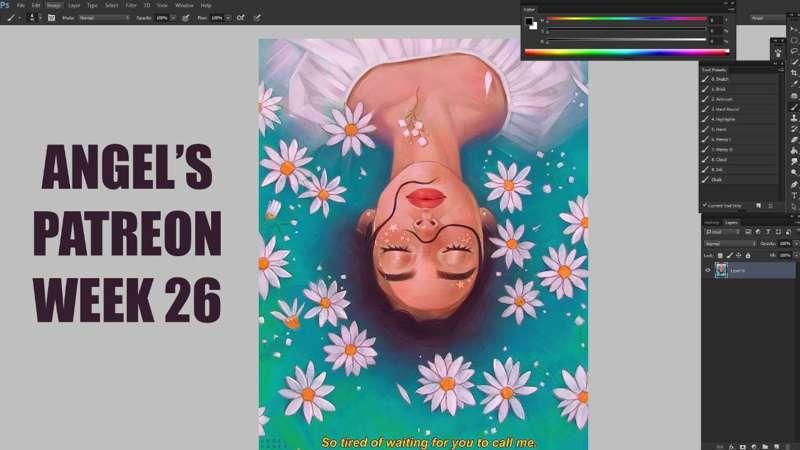Open the Tool Presets panel menu
This screenshot has width=800, height=450.
coord(780,69)
